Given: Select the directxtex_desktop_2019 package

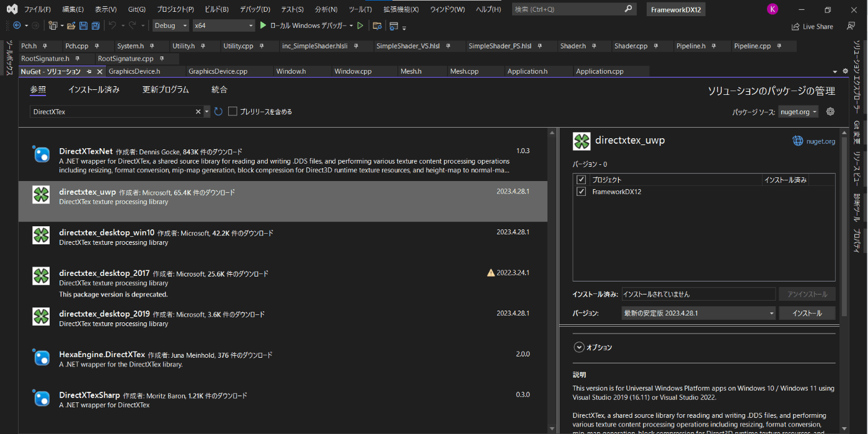Looking at the screenshot, I should click(283, 323).
